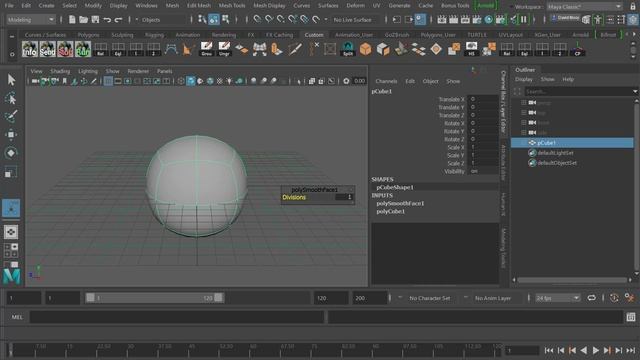Click the Pause IPR render icon
Viewport: 640px width, 360px height.
524,19
